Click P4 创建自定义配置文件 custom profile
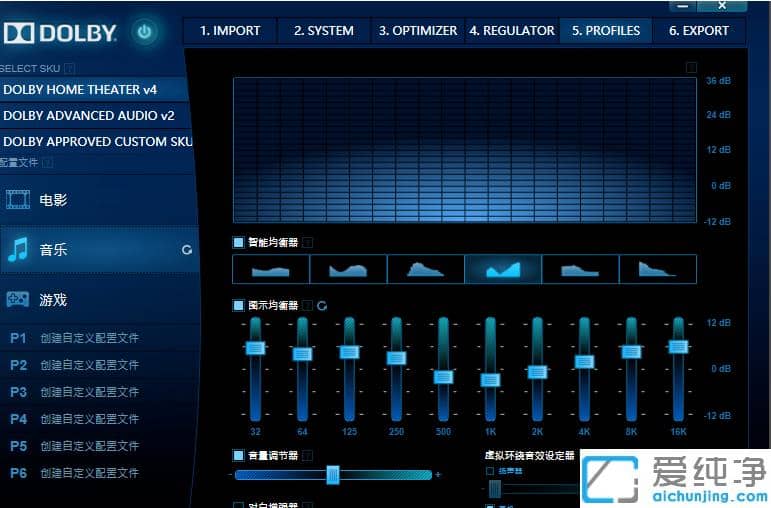 [75, 419]
